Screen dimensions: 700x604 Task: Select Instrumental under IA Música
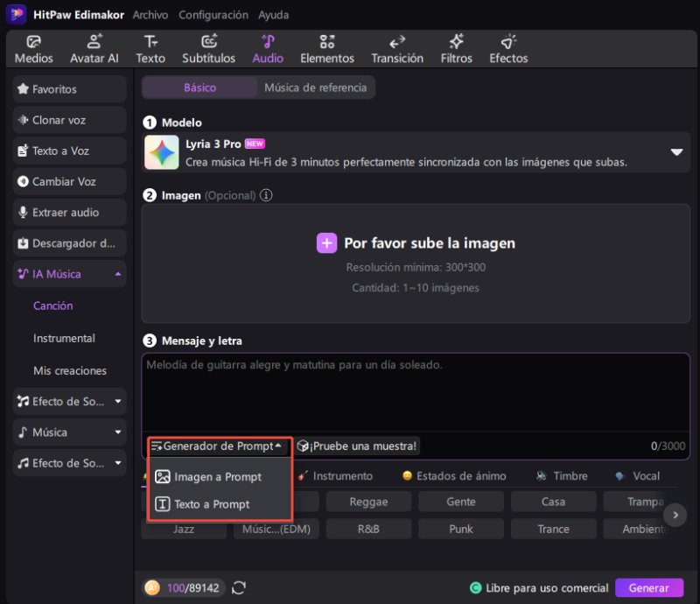click(x=64, y=338)
